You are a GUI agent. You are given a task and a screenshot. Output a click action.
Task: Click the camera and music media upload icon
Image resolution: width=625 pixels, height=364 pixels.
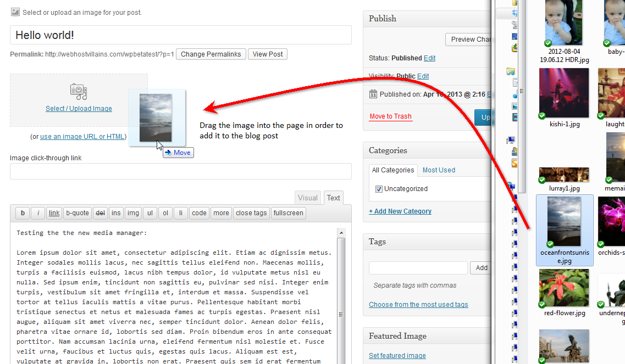pos(79,92)
